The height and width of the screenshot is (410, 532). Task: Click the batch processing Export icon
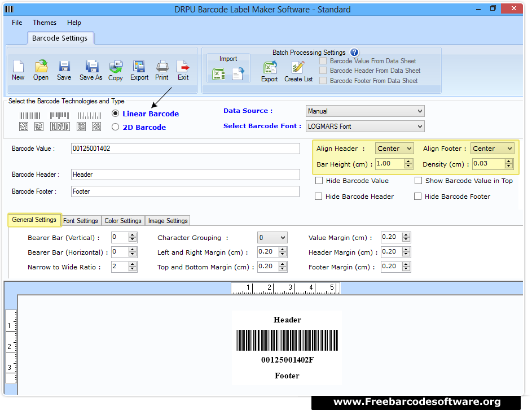(270, 67)
